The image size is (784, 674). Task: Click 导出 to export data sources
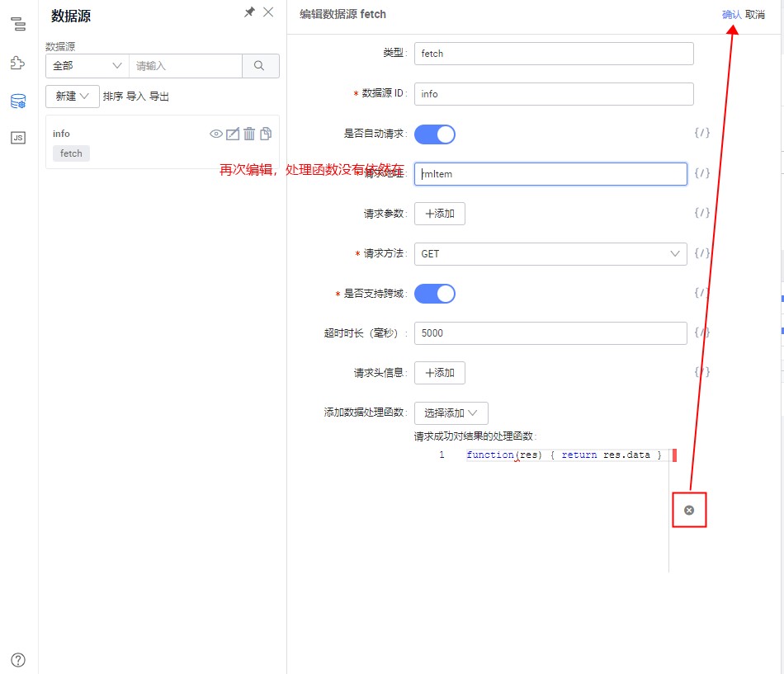(x=159, y=97)
